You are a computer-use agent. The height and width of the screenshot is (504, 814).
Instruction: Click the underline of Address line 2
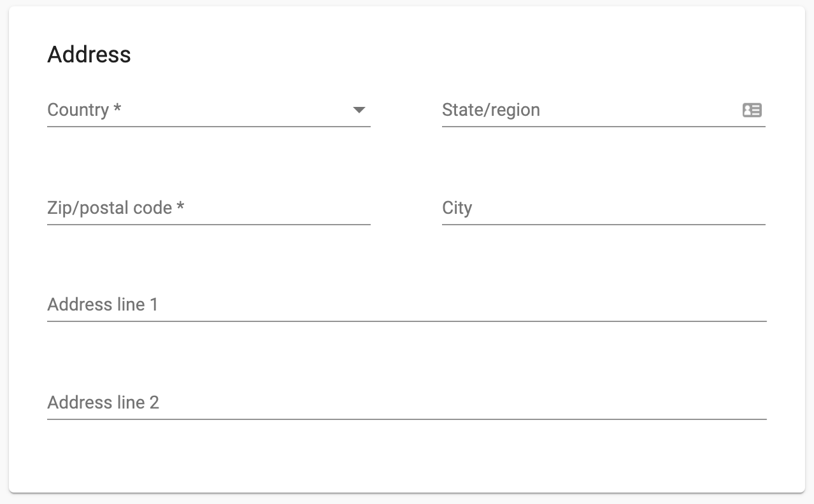coord(407,419)
